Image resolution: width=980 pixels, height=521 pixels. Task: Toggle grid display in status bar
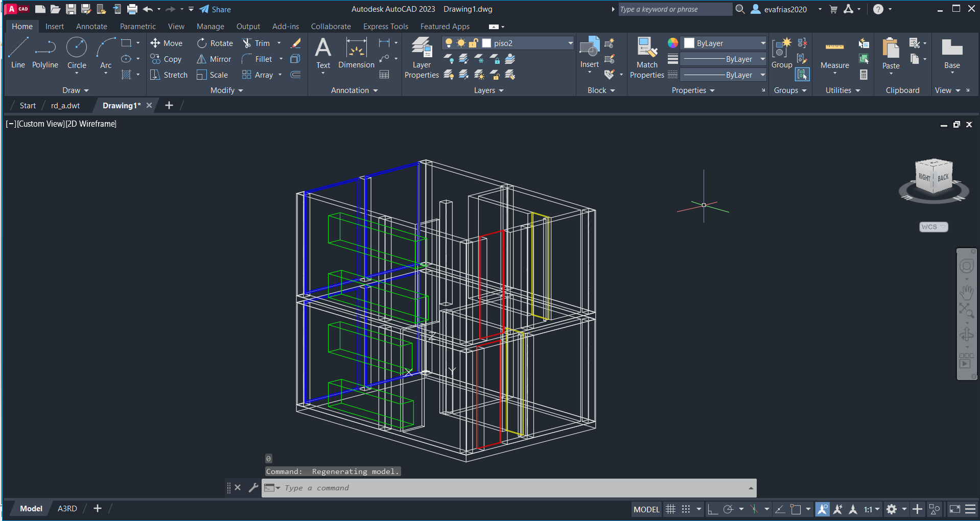click(x=670, y=509)
